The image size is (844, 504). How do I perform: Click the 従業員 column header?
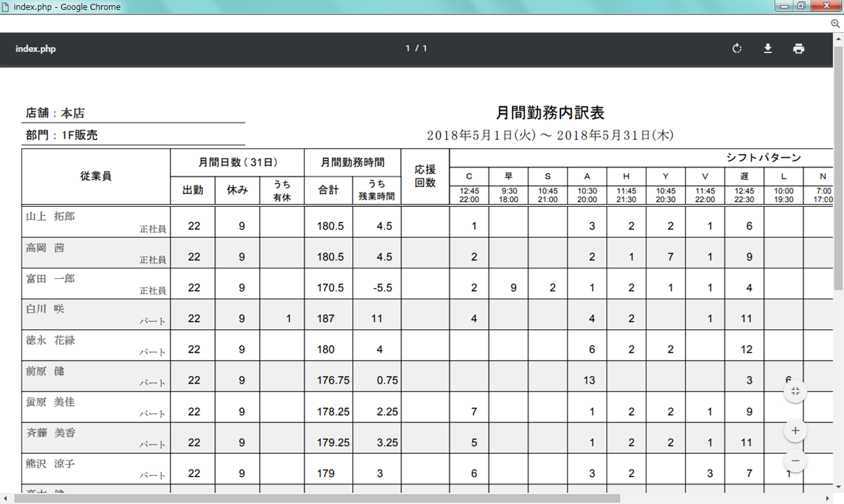tap(96, 176)
